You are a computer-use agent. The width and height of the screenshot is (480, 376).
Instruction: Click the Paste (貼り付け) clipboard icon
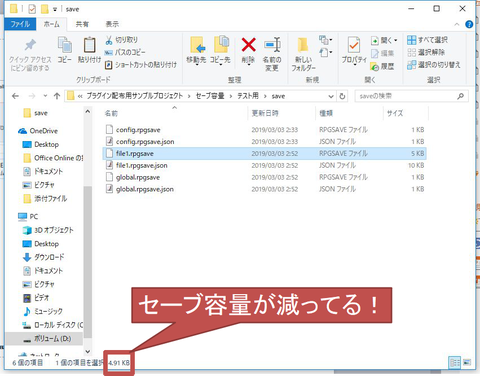[x=89, y=45]
